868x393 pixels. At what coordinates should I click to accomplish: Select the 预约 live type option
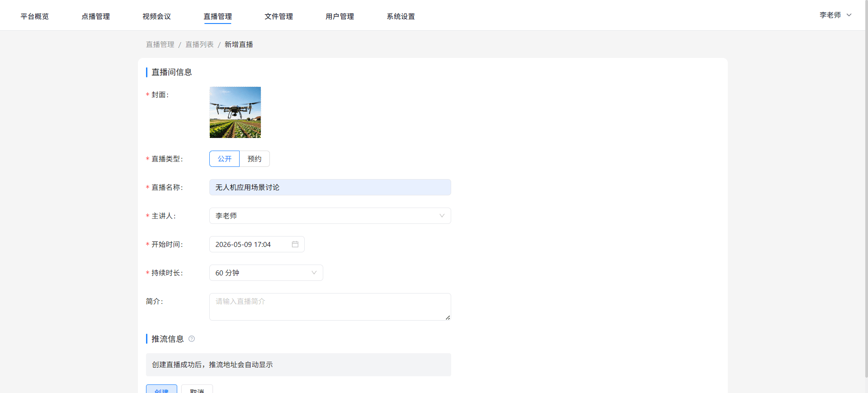click(255, 159)
